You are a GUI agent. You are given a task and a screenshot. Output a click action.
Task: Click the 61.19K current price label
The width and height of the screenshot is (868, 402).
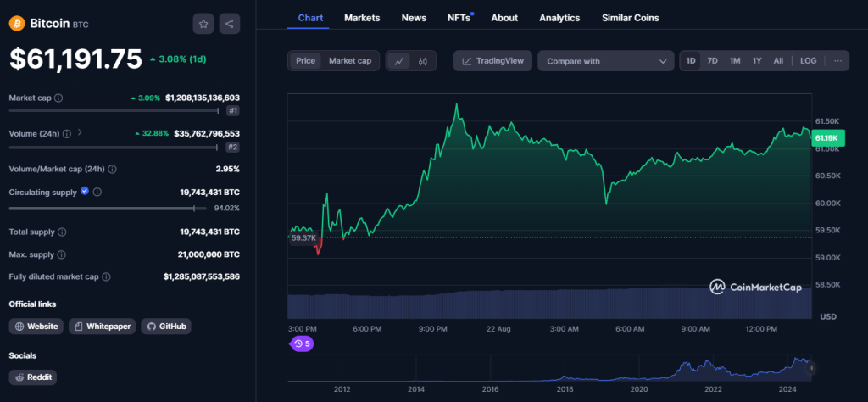[x=828, y=138]
